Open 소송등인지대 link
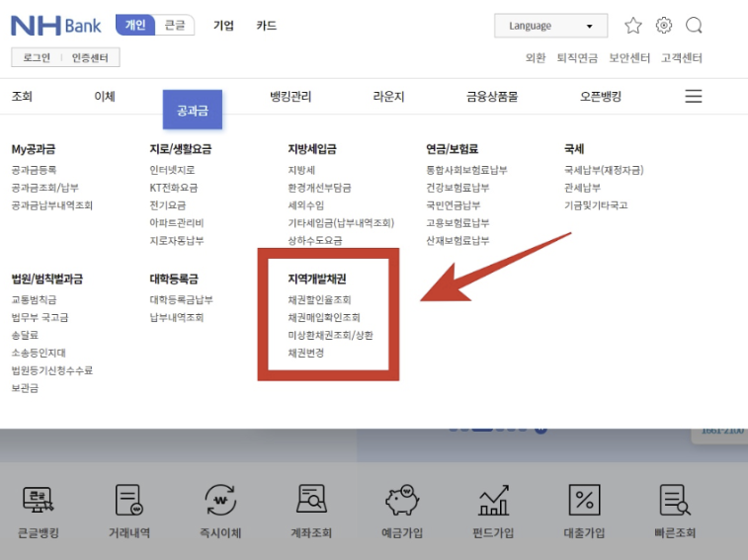The image size is (748, 560). pos(39,353)
